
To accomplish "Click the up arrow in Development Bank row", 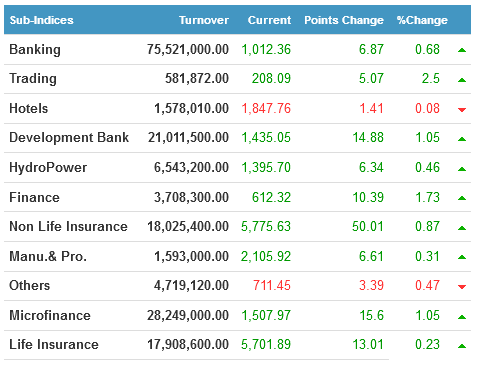I will click(x=462, y=139).
